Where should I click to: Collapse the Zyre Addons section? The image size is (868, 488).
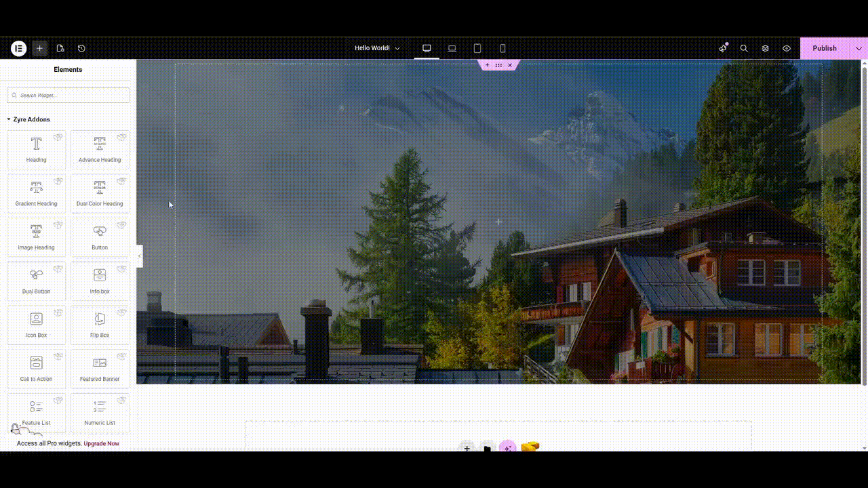click(28, 119)
